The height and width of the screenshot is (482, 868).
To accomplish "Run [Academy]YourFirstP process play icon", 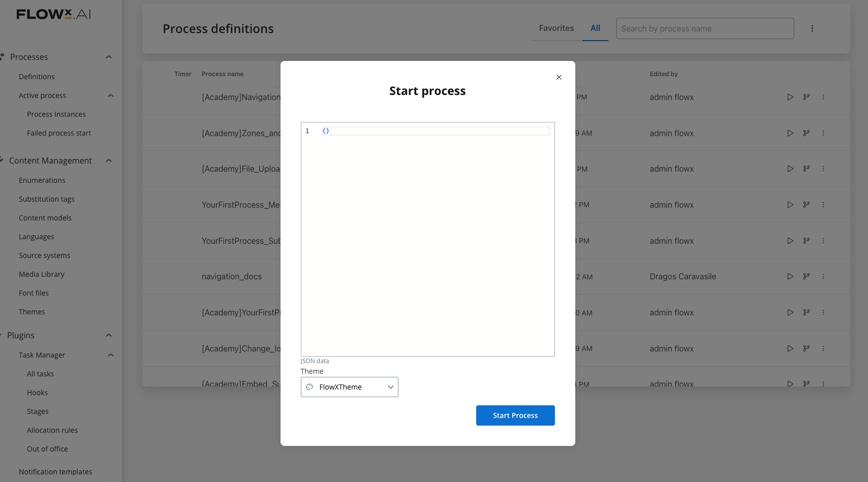I will tap(790, 312).
